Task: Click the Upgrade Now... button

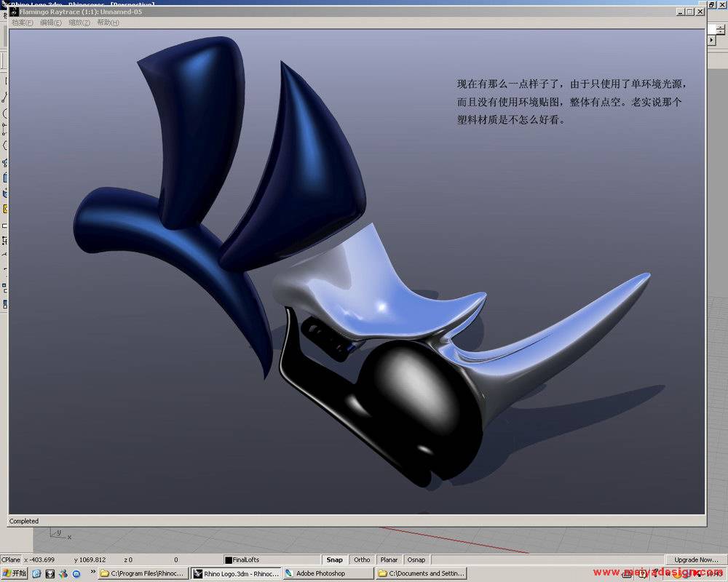Action: click(696, 559)
